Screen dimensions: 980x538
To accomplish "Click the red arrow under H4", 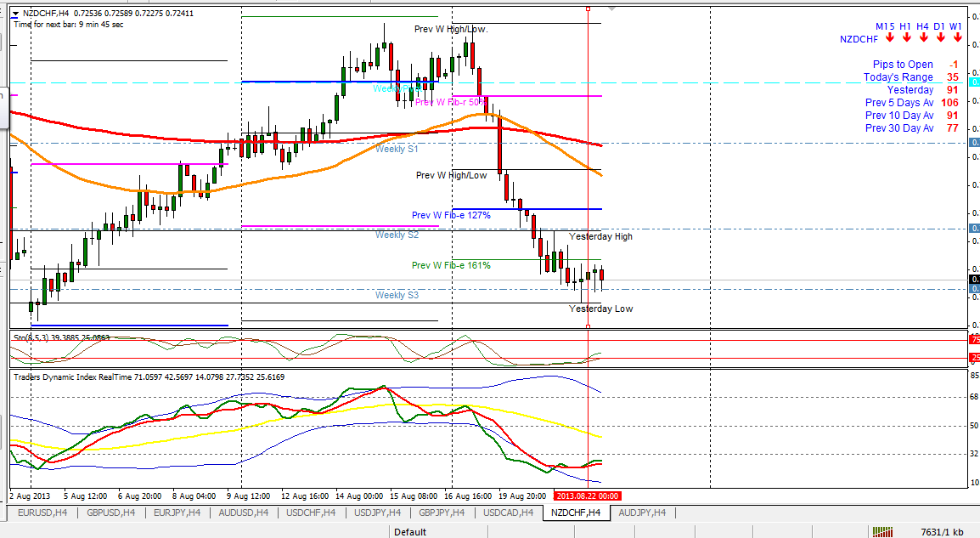I will pos(924,38).
